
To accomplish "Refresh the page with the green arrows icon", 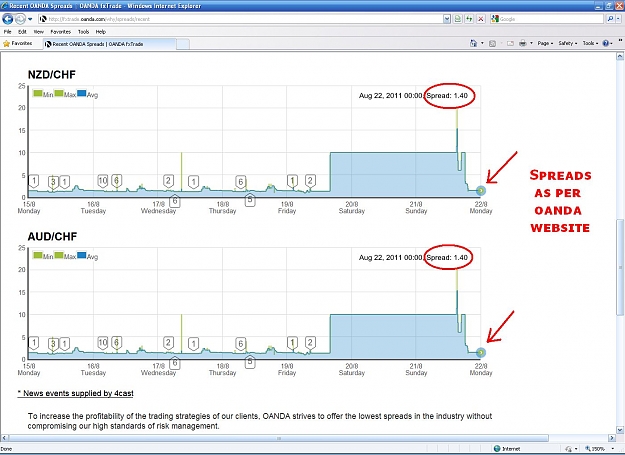I will [469, 19].
